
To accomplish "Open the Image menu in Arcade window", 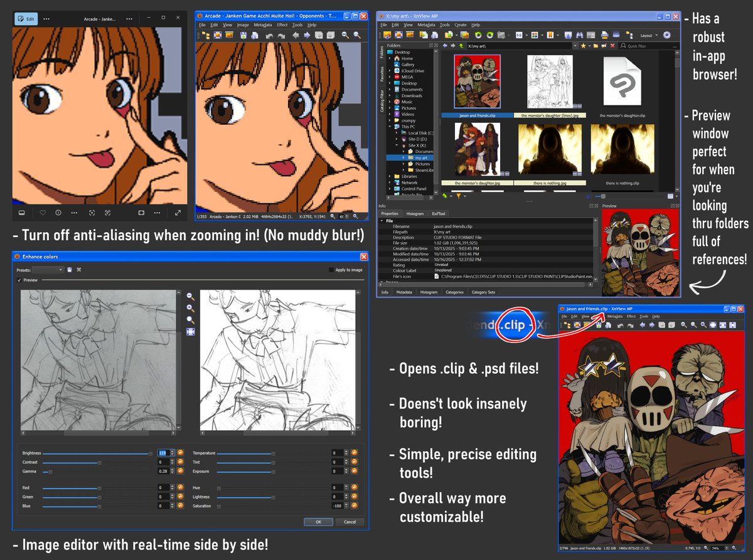I will click(243, 24).
